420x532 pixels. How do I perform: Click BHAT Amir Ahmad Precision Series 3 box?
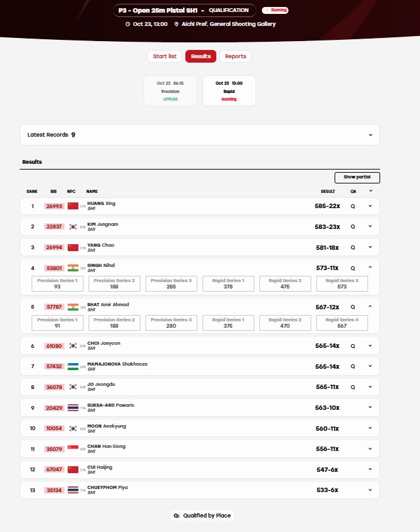pos(171,323)
